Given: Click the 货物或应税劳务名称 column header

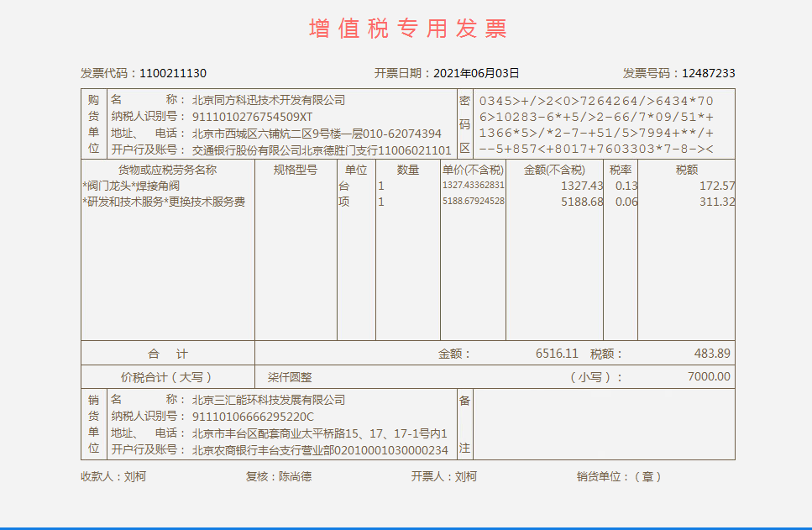Looking at the screenshot, I should [x=167, y=170].
